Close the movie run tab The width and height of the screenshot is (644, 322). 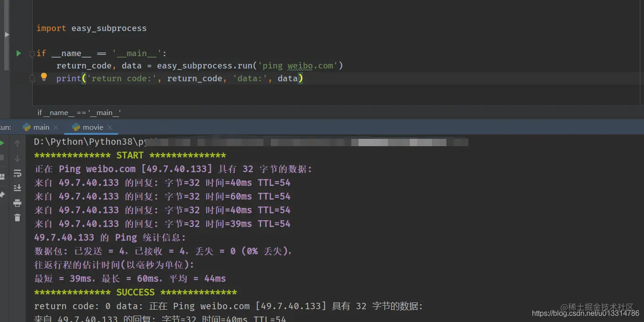110,127
